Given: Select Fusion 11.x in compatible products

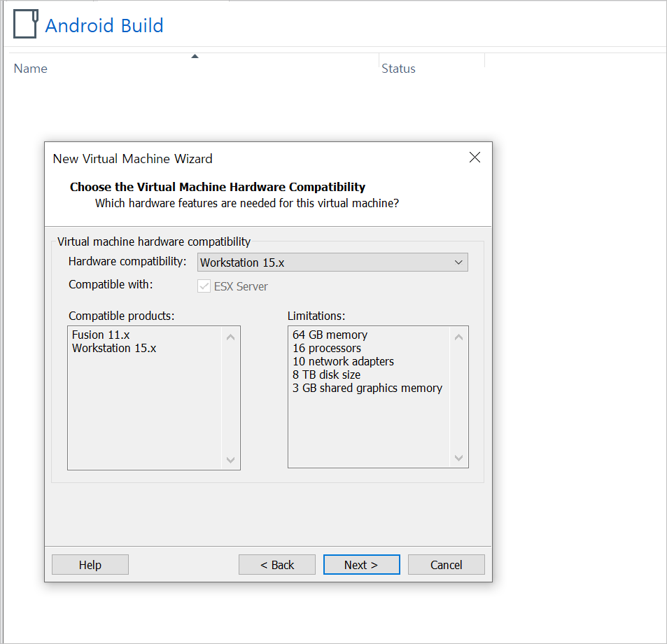Looking at the screenshot, I should pyautogui.click(x=101, y=335).
